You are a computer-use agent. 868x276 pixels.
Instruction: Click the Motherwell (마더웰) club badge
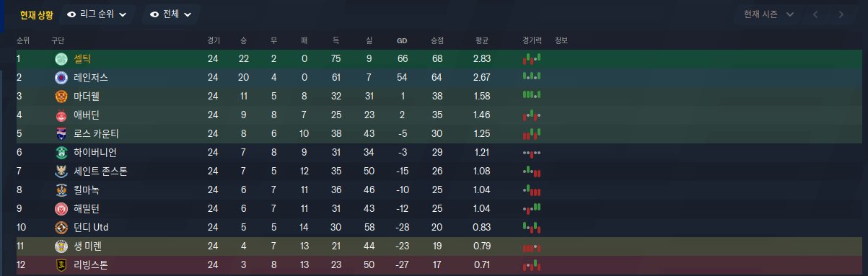pos(61,96)
